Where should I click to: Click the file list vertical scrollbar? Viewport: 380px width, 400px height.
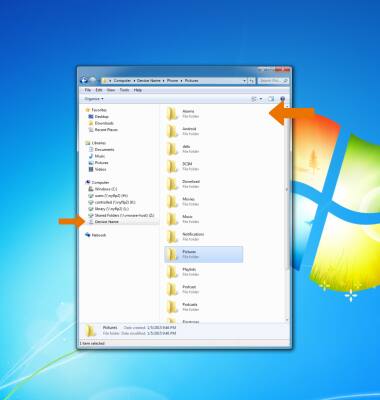click(287, 190)
